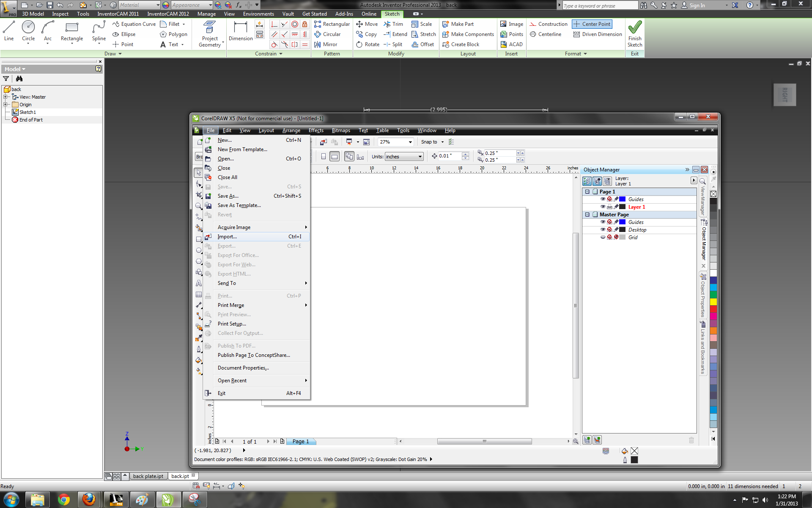Toggle visibility eye of Grid layer
The height and width of the screenshot is (508, 812).
pyautogui.click(x=603, y=237)
